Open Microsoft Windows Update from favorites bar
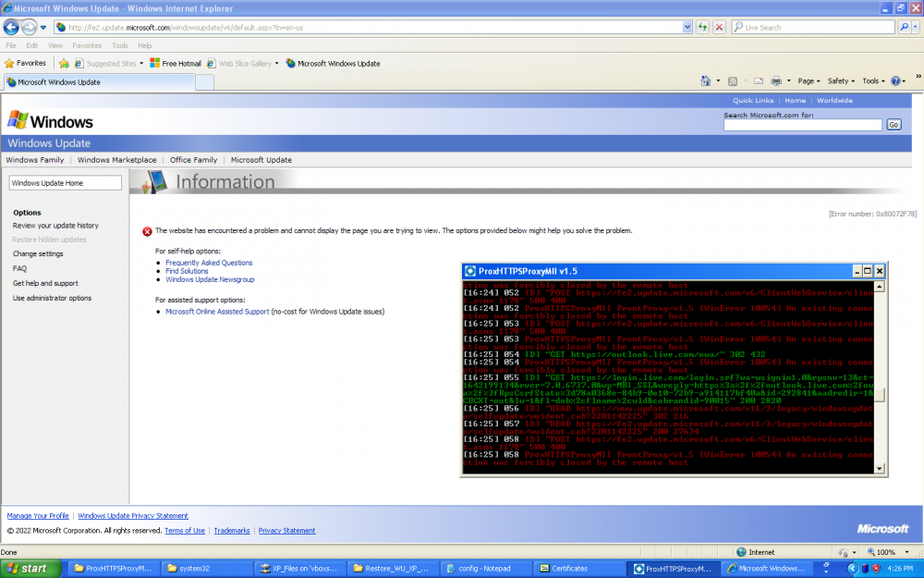924x578 pixels. coord(336,63)
